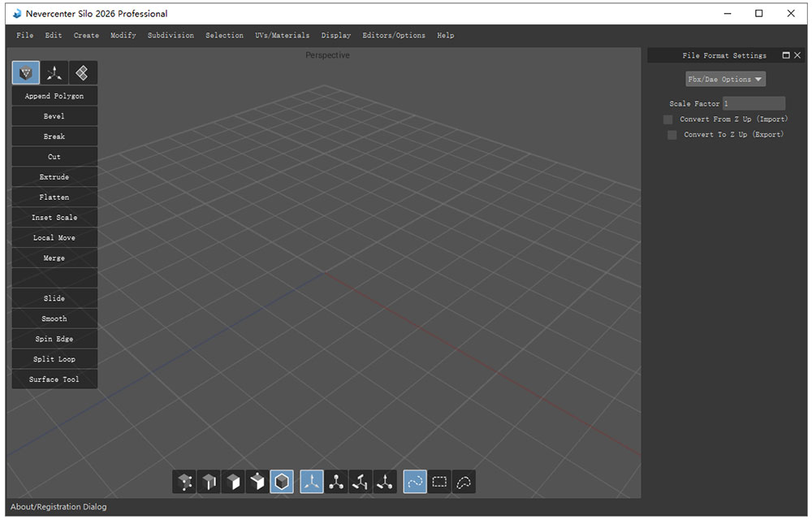Open the Display menu

pos(336,36)
